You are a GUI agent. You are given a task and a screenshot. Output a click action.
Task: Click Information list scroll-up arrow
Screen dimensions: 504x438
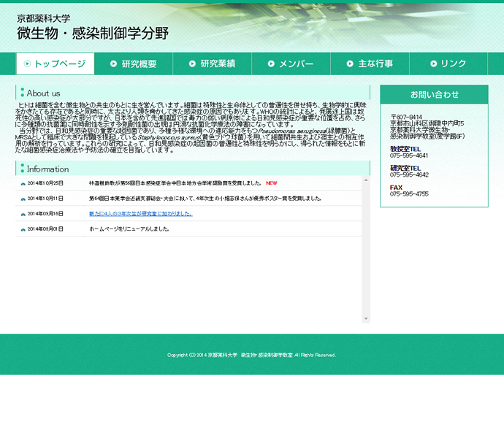tap(366, 180)
